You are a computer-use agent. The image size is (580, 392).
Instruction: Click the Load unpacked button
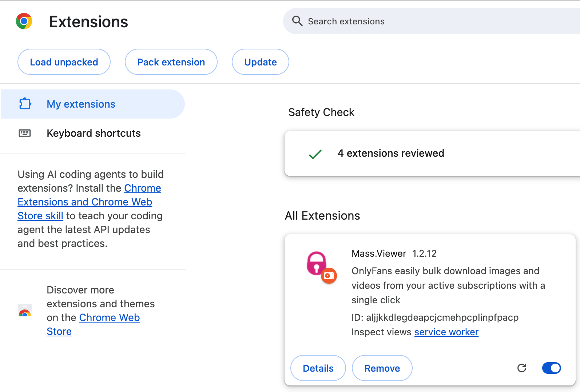pyautogui.click(x=64, y=62)
